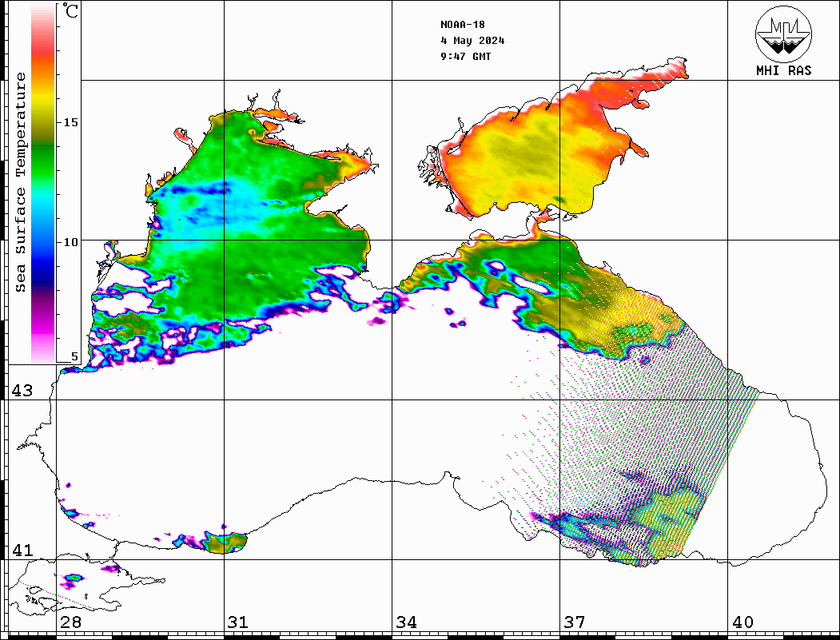Click latitude label '41'
Image resolution: width=840 pixels, height=640 pixels.
click(x=22, y=551)
